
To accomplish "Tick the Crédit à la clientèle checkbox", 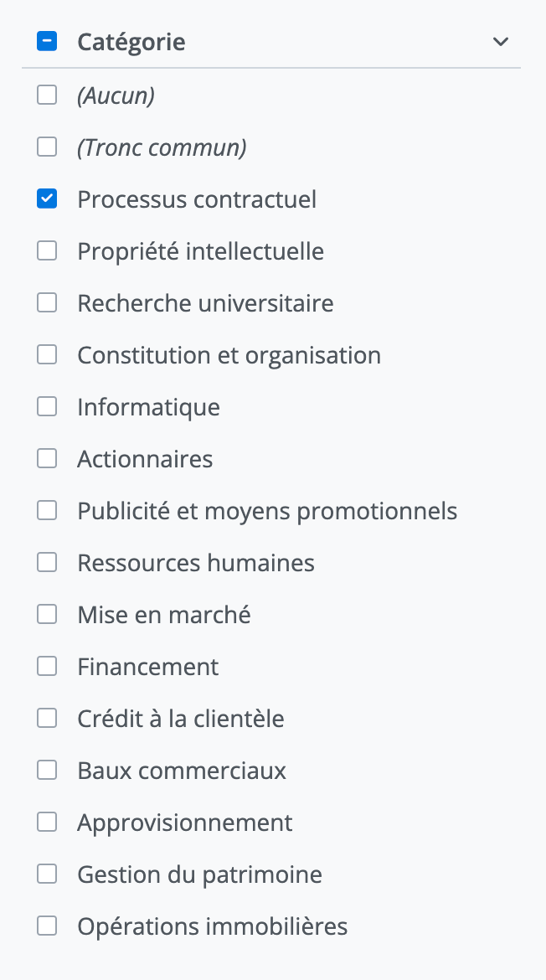I will [47, 719].
